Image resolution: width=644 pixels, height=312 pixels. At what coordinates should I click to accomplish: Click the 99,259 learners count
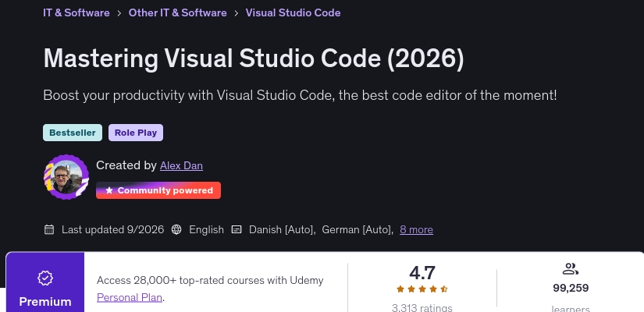[x=571, y=288]
